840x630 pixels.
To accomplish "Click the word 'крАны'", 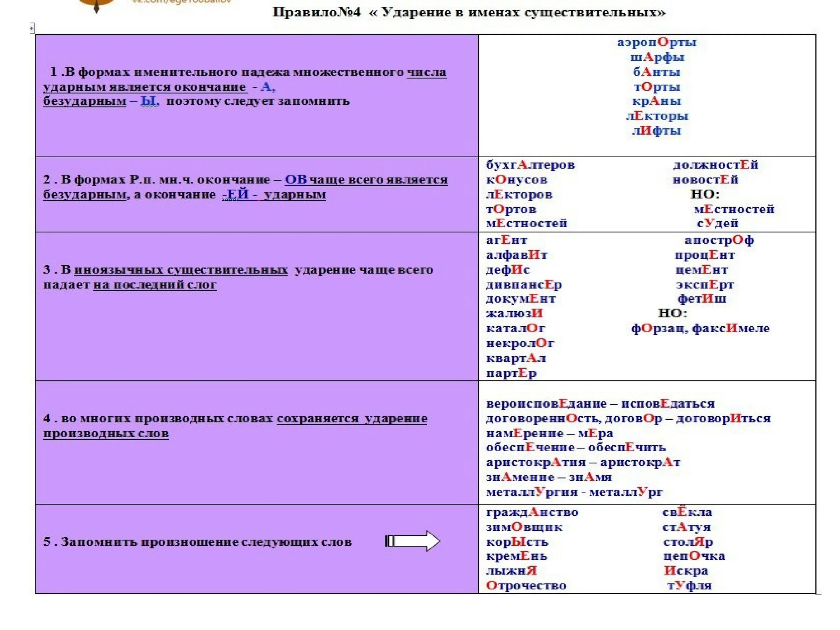I will tap(657, 101).
